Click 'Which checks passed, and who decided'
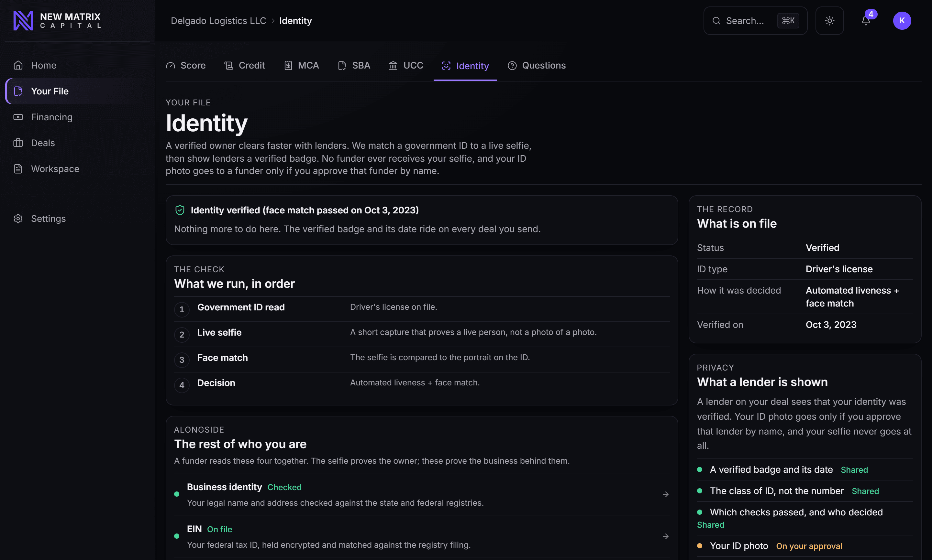 coord(805,518)
